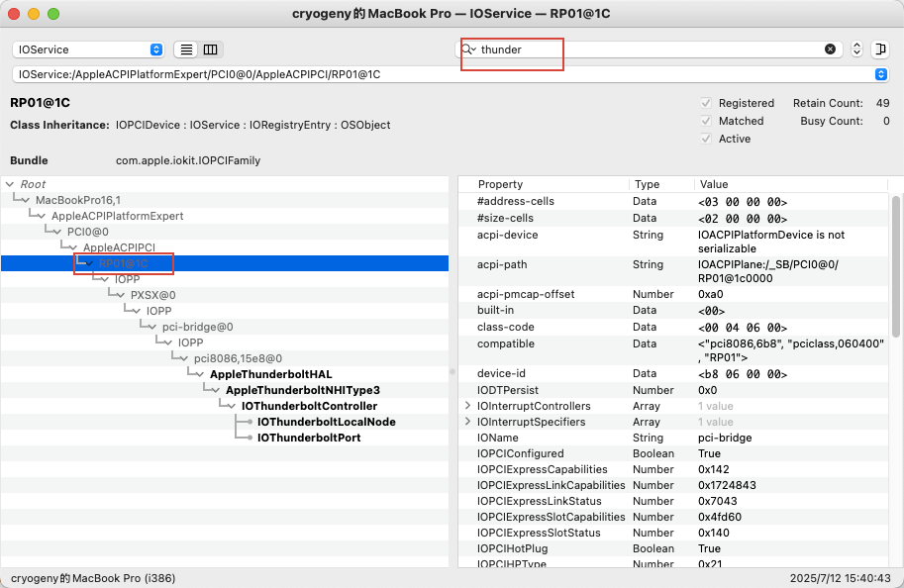904x588 pixels.
Task: Select the PXSX@0 entry
Action: (x=152, y=295)
